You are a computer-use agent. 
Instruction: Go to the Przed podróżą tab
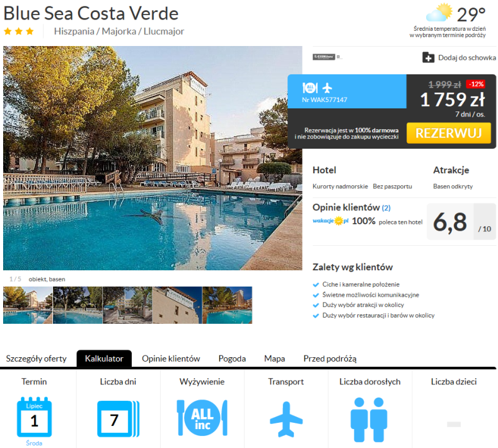pyautogui.click(x=330, y=359)
